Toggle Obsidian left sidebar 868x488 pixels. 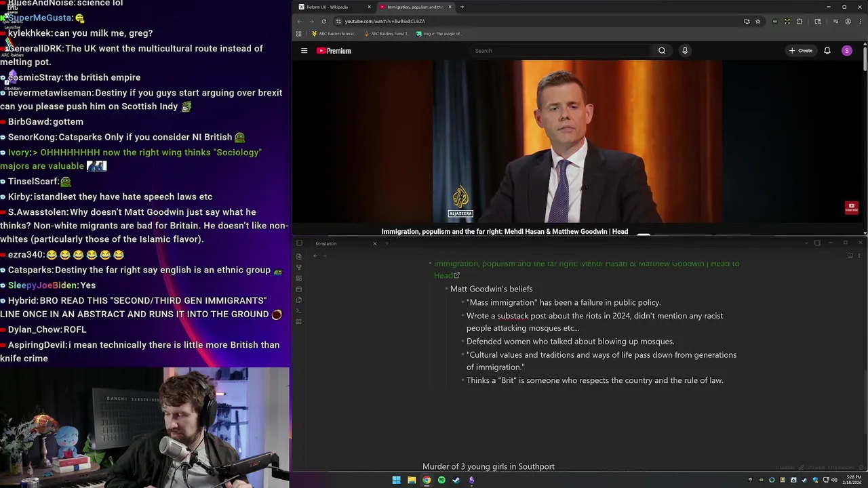299,243
